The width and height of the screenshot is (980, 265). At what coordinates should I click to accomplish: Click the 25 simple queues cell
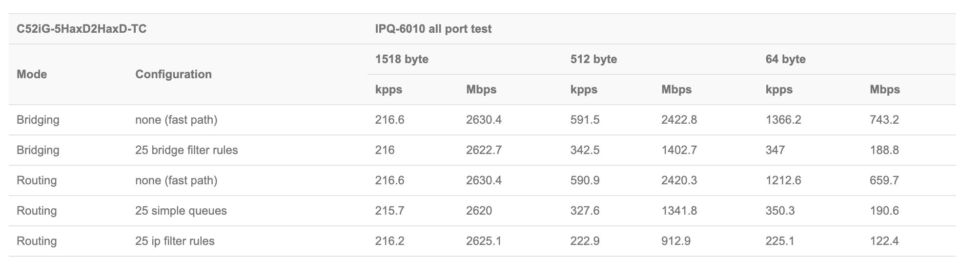(181, 211)
